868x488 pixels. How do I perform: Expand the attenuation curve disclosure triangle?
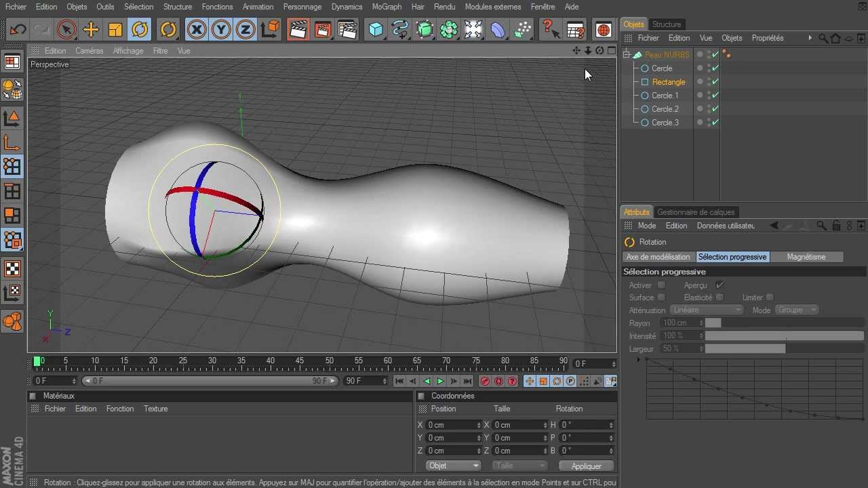tap(639, 360)
